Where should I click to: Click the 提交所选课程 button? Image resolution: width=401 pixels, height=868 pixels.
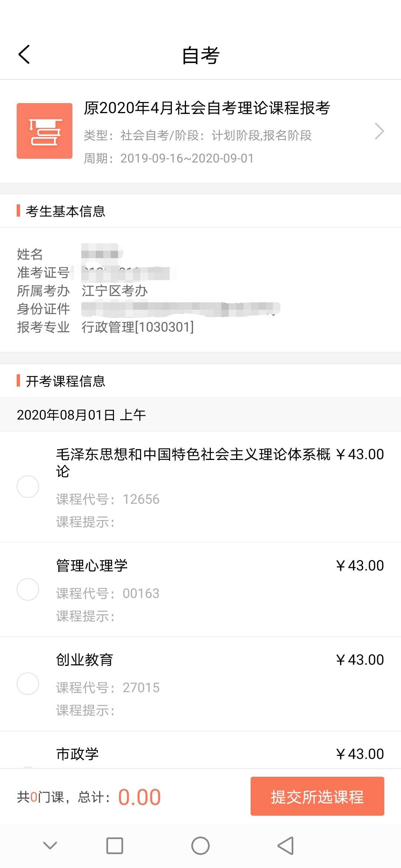[317, 796]
